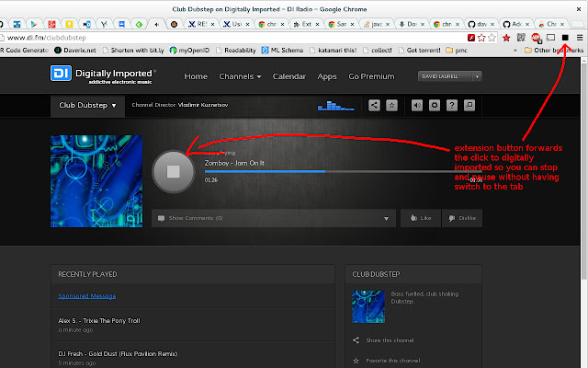Click Channel Director Vladimir Kuznetsov text
Image resolution: width=588 pixels, height=368 pixels.
180,105
